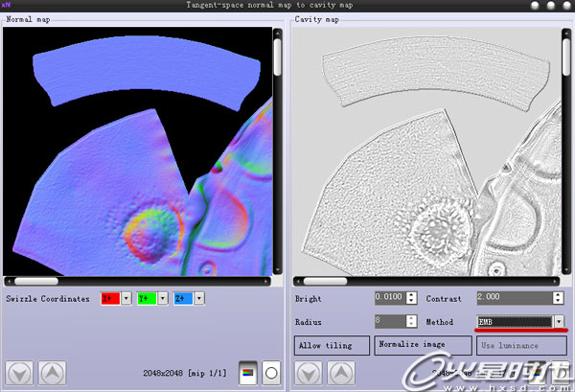The height and width of the screenshot is (392, 575).
Task: Click the Normal map horizontal scrollbar thumb
Action: [x=36, y=281]
